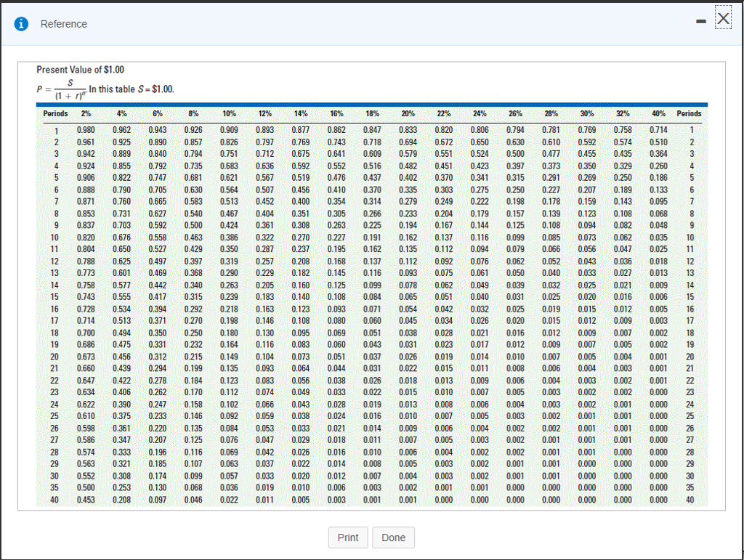Click 0.227 in the 16% column, period 10

pos(336,238)
